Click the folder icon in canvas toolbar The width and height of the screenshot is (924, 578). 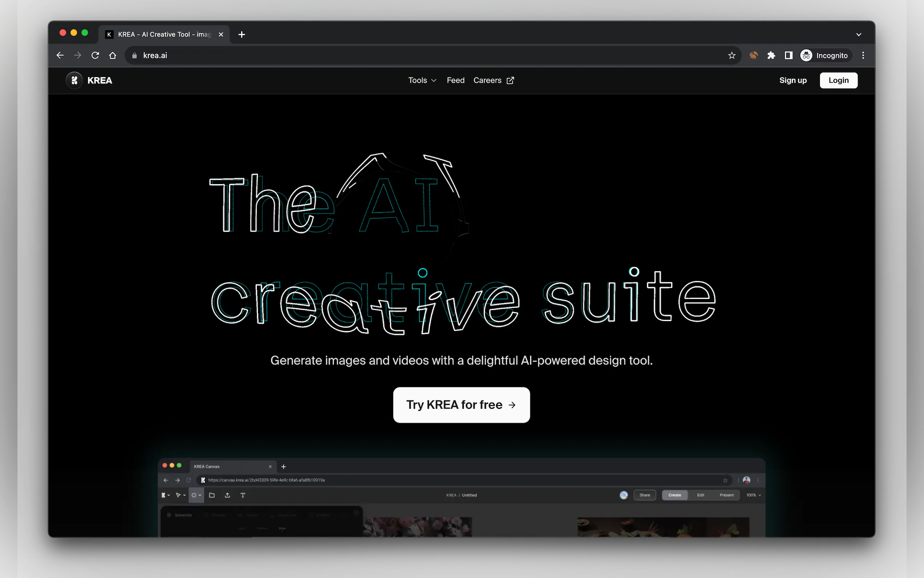click(x=212, y=495)
